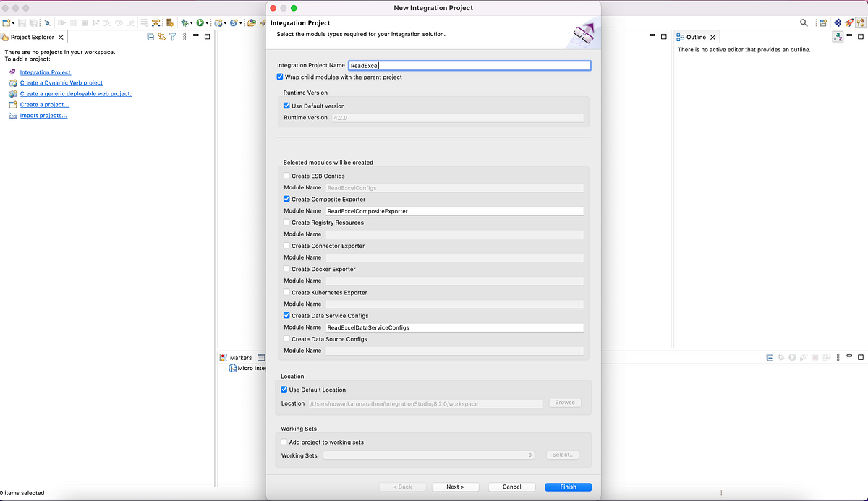Close the Outline tab

click(712, 37)
